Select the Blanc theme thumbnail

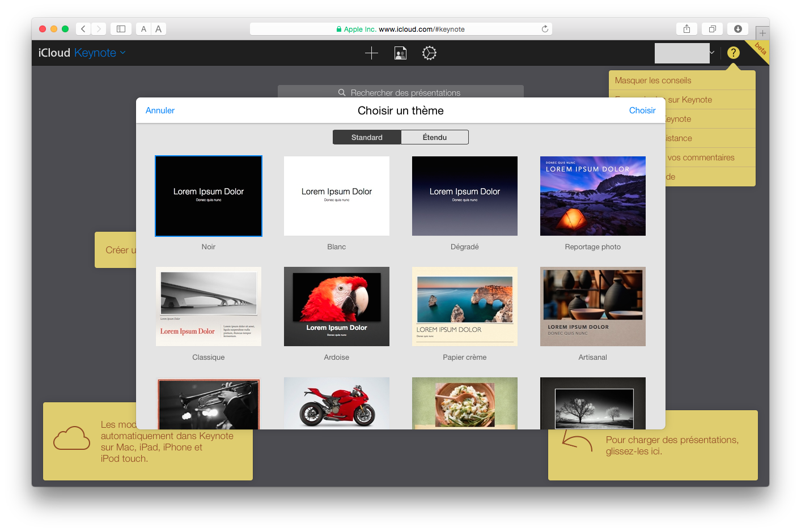pyautogui.click(x=337, y=196)
